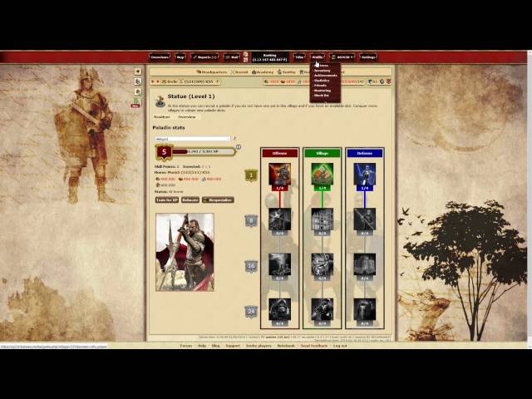Click the Respecialise button
This screenshot has height=399, width=532.
pos(218,200)
